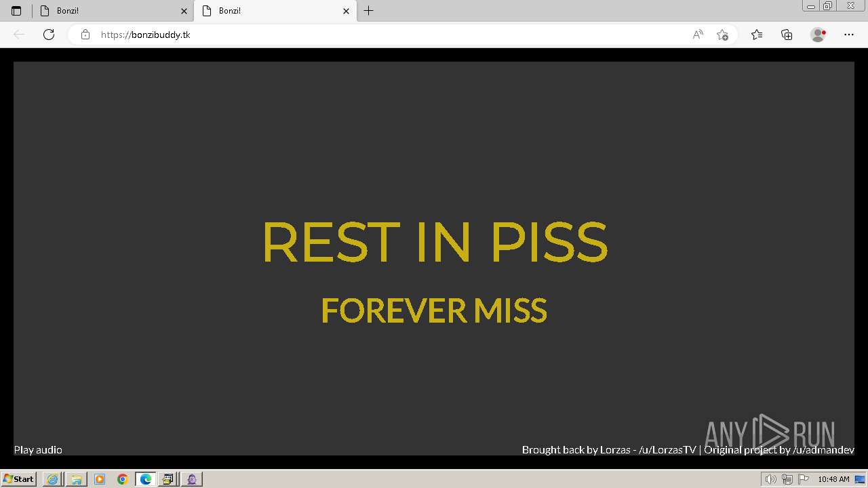Image resolution: width=868 pixels, height=488 pixels.
Task: View site information lock icon
Action: pyautogui.click(x=85, y=35)
